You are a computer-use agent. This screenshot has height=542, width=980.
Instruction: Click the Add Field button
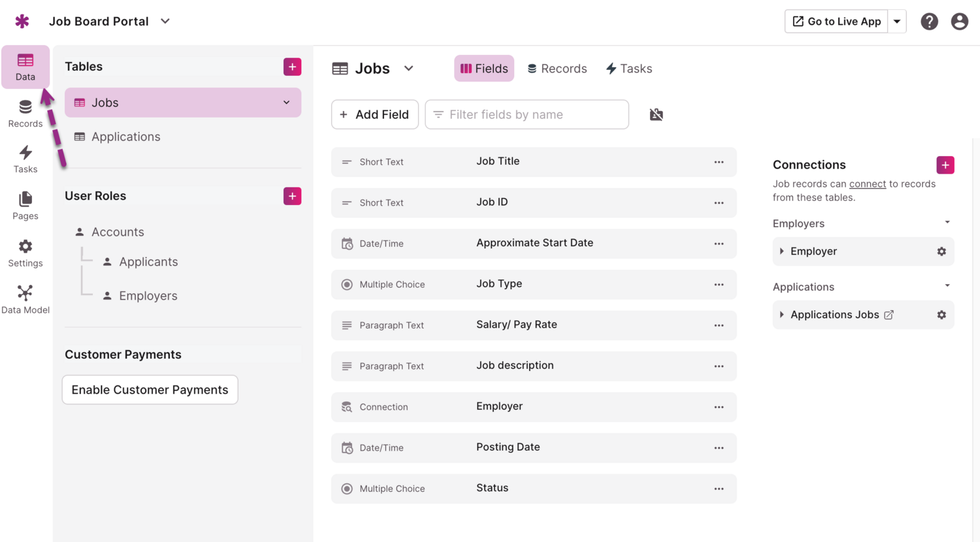click(x=374, y=115)
